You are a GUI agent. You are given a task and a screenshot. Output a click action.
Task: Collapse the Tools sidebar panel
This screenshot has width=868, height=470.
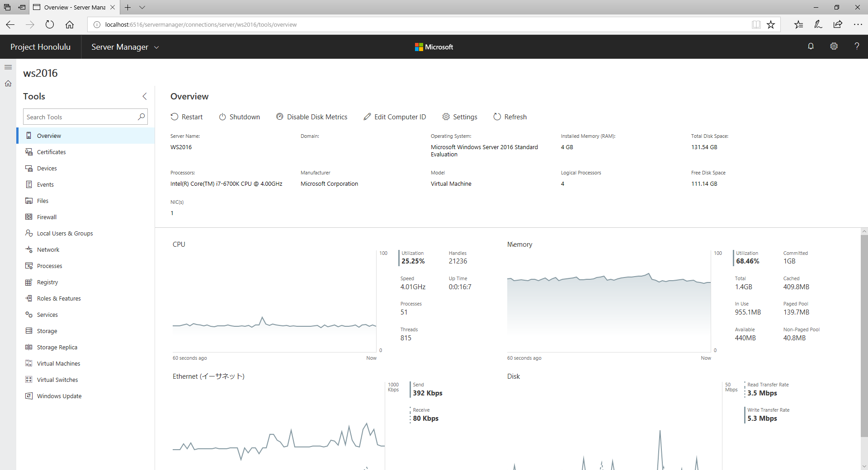pyautogui.click(x=144, y=96)
